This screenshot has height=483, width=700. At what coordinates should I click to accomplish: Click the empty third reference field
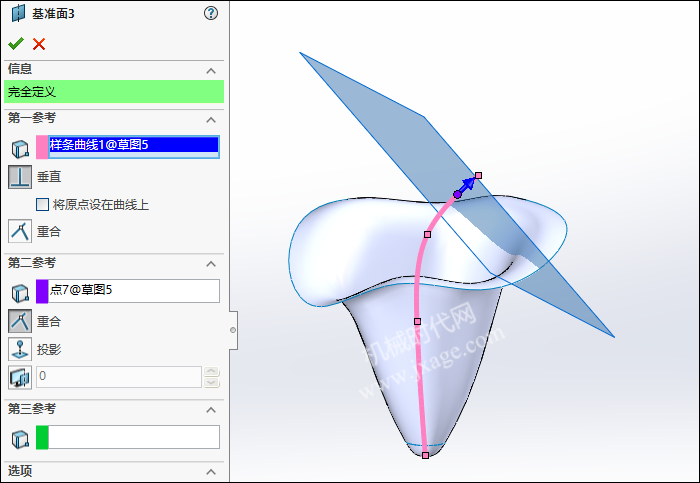(x=134, y=437)
